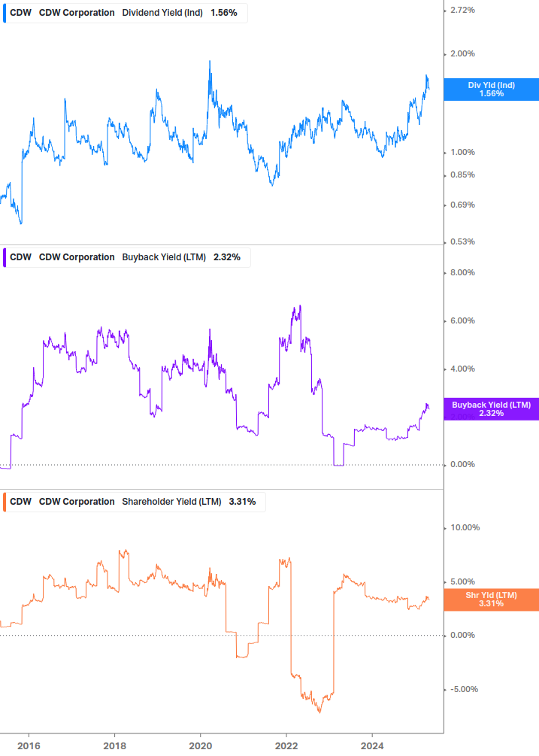The width and height of the screenshot is (539, 756).
Task: Click CDW Corporation name in buyback legend
Action: (77, 257)
